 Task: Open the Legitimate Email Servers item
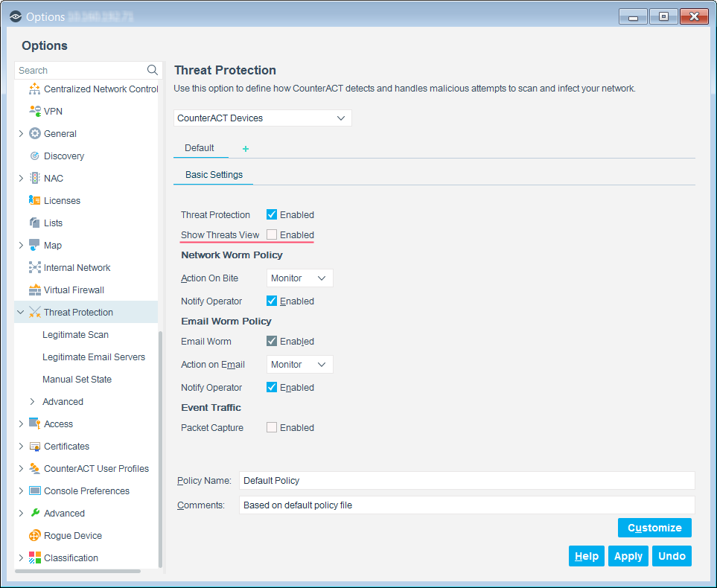(94, 357)
